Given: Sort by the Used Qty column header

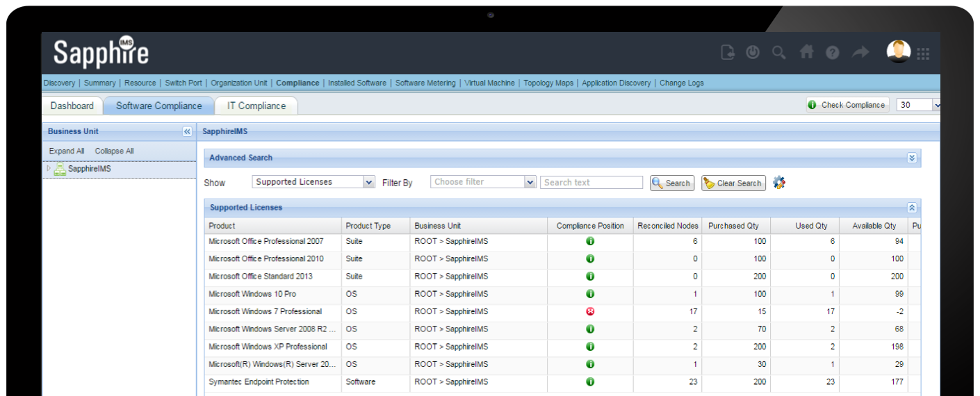Looking at the screenshot, I should pos(806,226).
